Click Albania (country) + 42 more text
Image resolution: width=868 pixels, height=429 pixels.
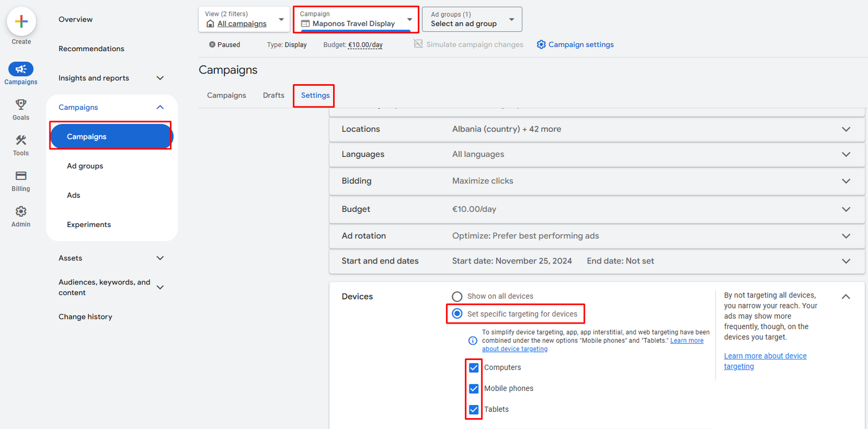coord(507,129)
